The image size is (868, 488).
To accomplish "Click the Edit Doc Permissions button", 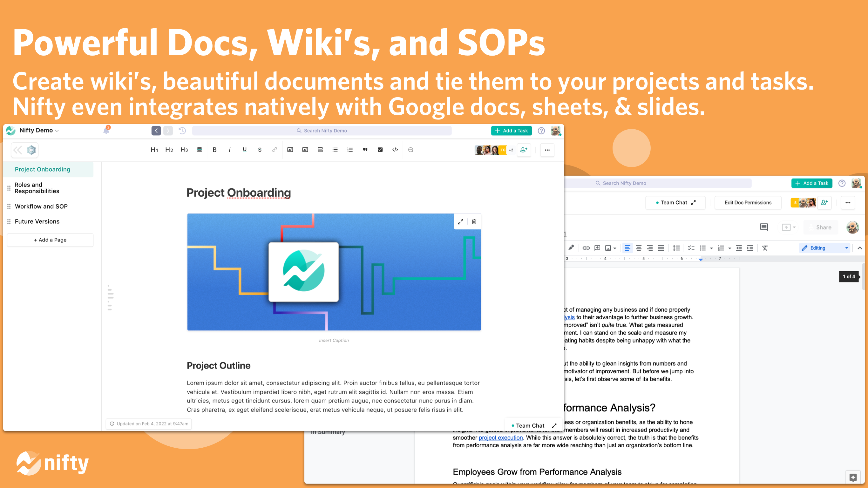I will pyautogui.click(x=748, y=203).
